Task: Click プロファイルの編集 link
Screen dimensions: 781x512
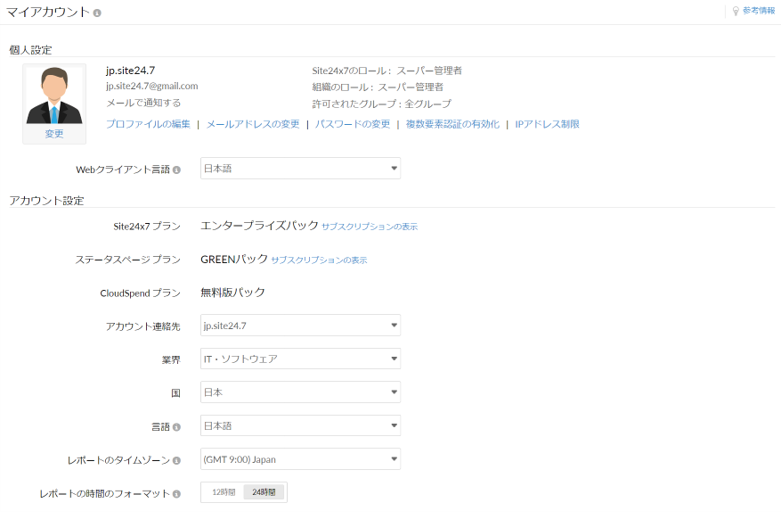Action: [x=148, y=124]
